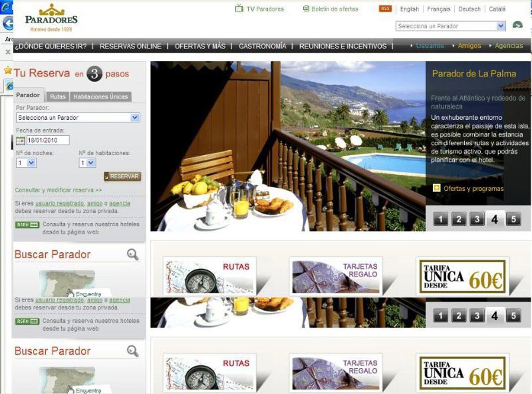Open the Ofertas y Más menu
Image resolution: width=532 pixels, height=394 pixels.
pyautogui.click(x=200, y=46)
